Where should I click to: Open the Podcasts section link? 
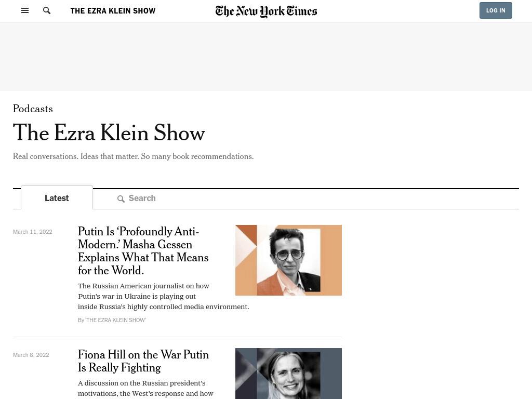click(33, 109)
